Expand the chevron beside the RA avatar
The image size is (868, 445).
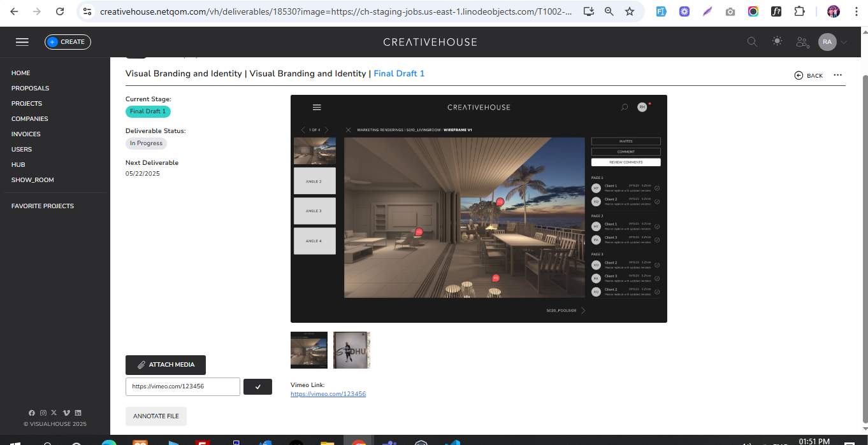(x=844, y=42)
